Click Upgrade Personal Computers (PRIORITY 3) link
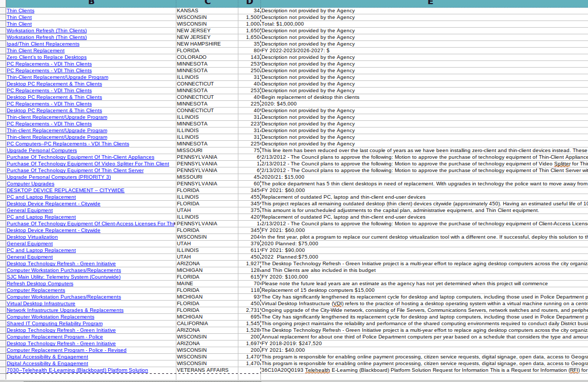The width and height of the screenshot is (588, 382). pos(59,177)
